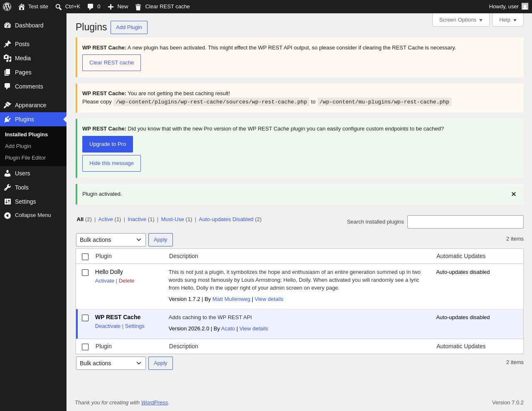Viewport: 532px width, 411px height.
Task: Sort by the top Plugin column header
Action: click(x=103, y=256)
